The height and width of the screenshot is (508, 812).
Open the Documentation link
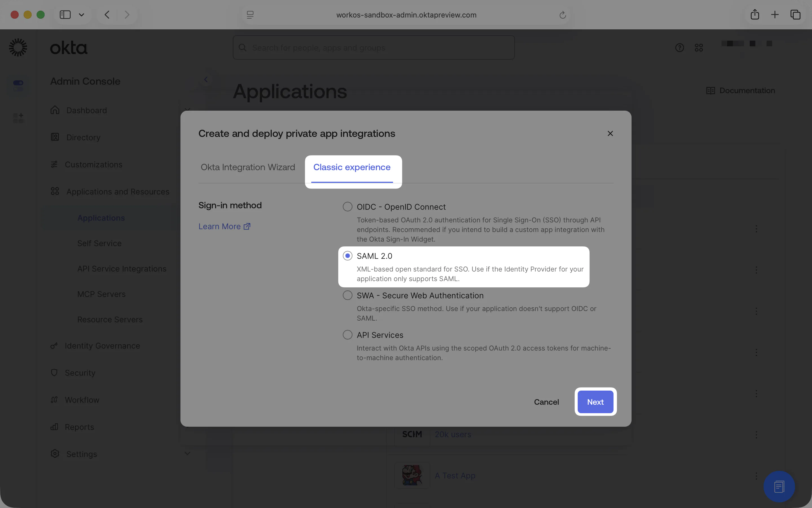[x=741, y=90]
